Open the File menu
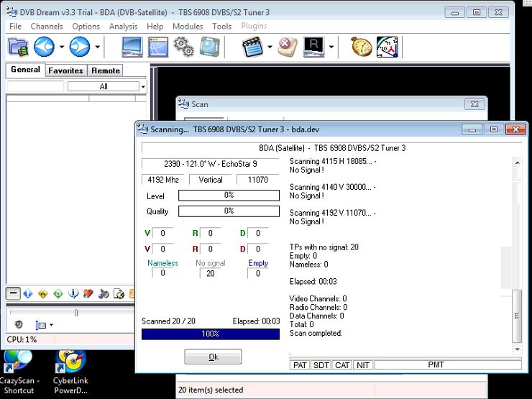The image size is (532, 399). [x=15, y=27]
